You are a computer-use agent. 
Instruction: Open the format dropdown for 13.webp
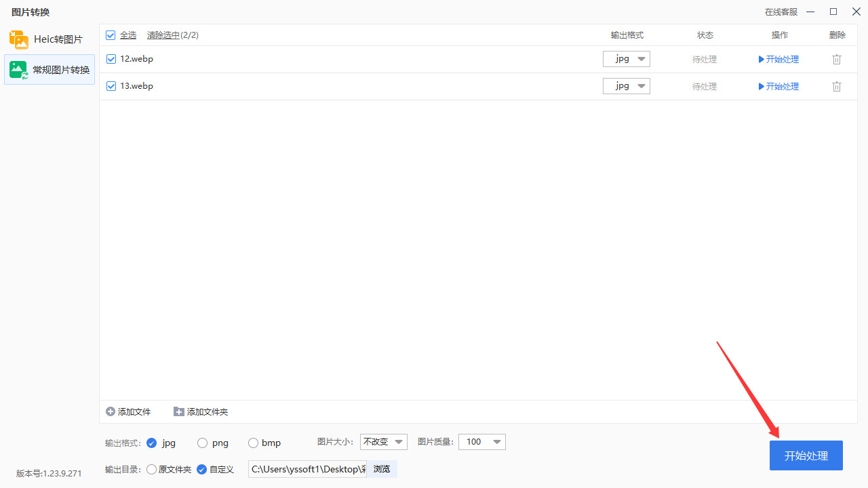click(x=627, y=86)
